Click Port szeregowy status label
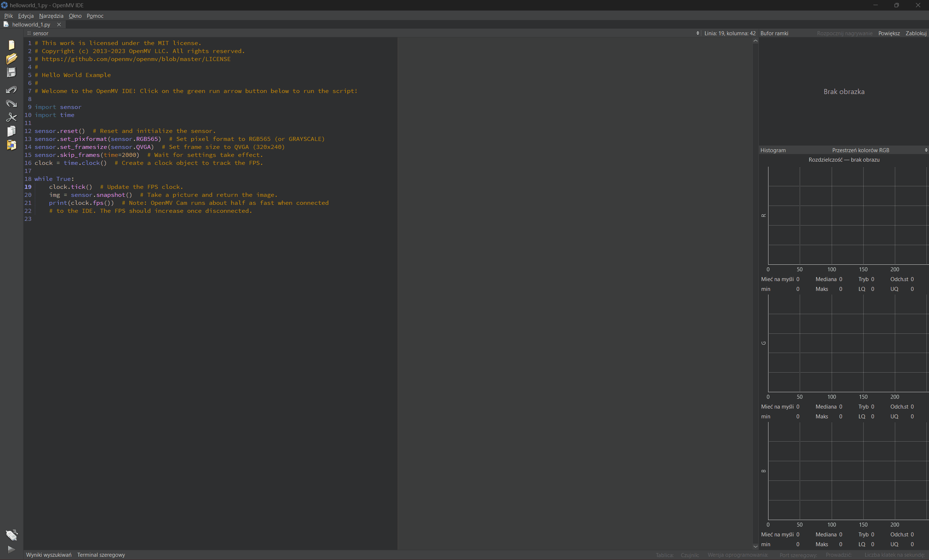This screenshot has height=560, width=929. (x=798, y=555)
